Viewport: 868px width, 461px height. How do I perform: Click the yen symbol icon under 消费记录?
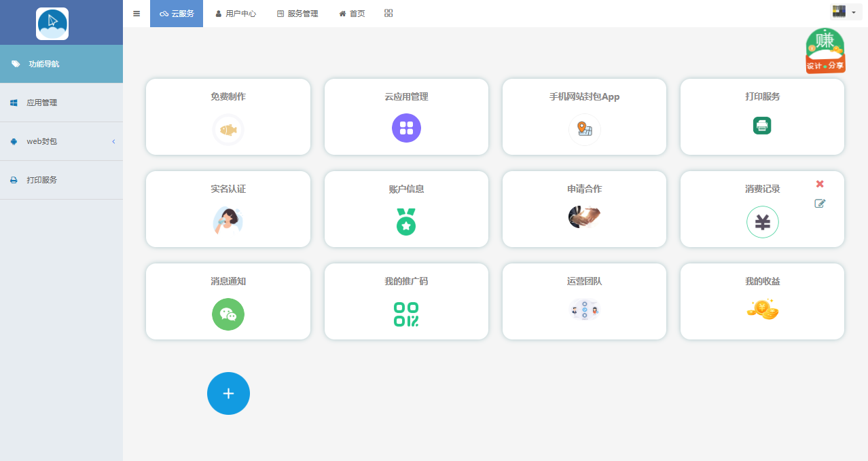coord(762,222)
